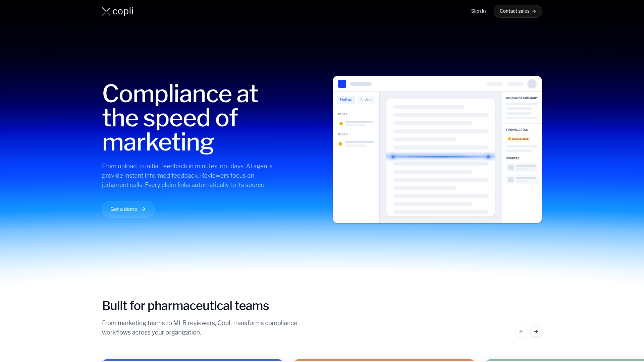This screenshot has width=644, height=362.
Task: Select the Findings tab in mockup
Action: click(345, 100)
